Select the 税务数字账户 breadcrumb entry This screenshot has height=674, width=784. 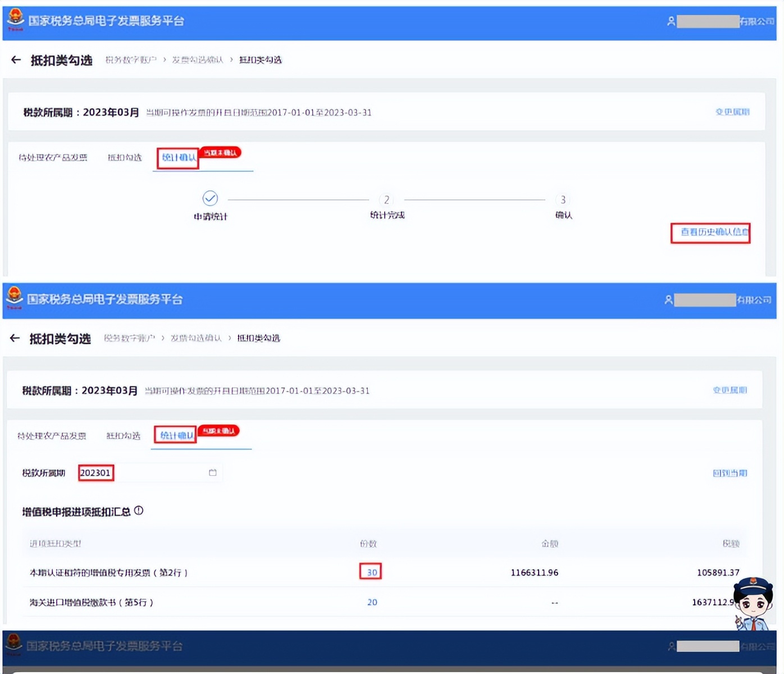[x=130, y=60]
